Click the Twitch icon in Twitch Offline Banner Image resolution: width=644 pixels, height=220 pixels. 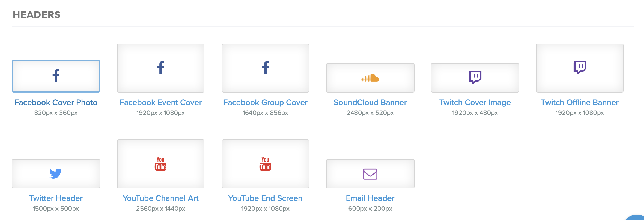[580, 67]
